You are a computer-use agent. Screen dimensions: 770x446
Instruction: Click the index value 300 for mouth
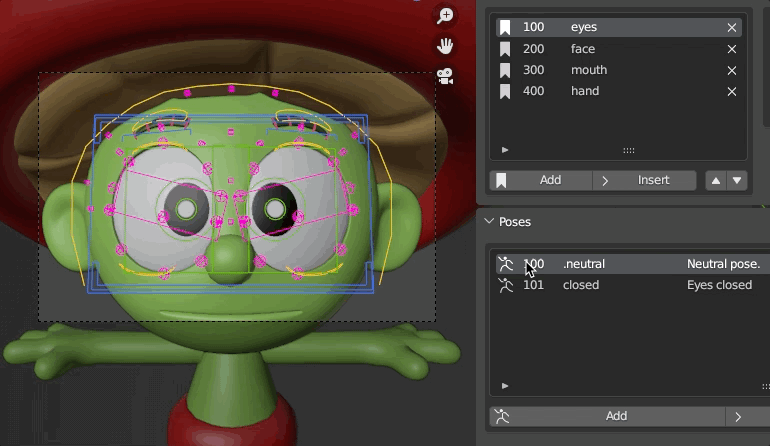tap(533, 70)
